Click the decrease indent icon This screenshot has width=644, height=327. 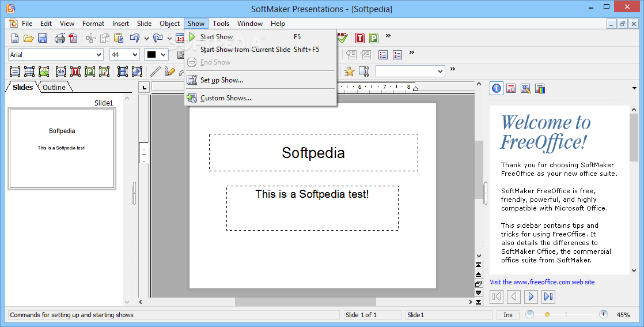tap(351, 55)
